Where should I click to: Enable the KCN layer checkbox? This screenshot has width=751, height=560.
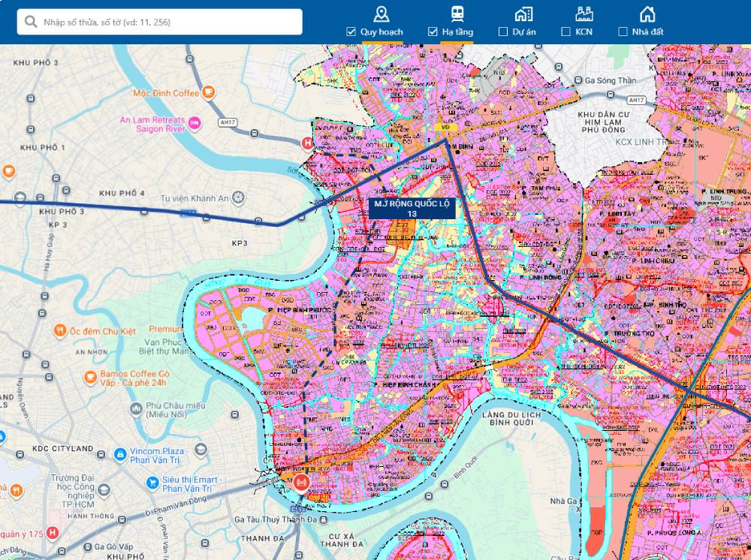pyautogui.click(x=566, y=32)
